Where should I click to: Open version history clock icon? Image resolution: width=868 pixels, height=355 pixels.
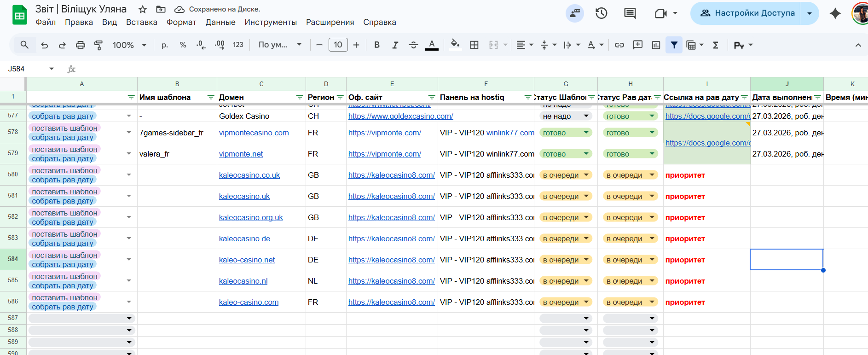(x=601, y=13)
